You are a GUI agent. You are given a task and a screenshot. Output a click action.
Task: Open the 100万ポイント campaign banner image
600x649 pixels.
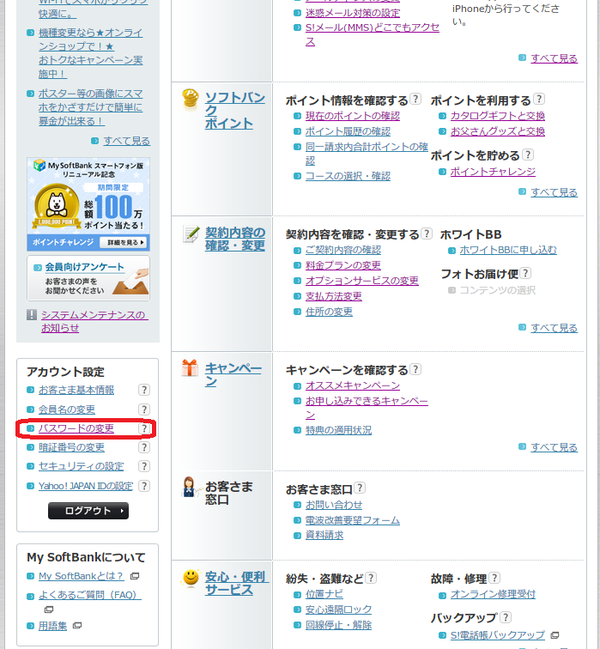pos(88,204)
